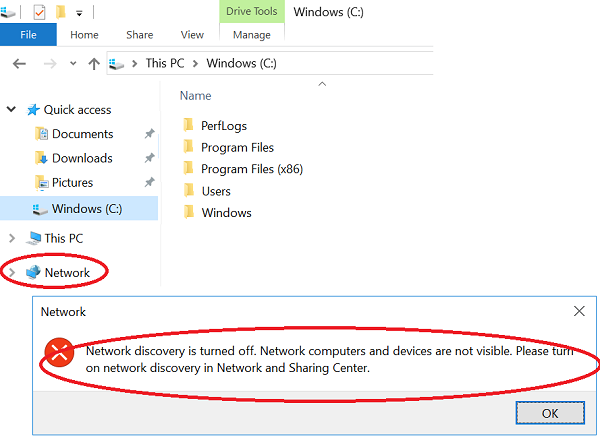The image size is (600, 438).
Task: Open the File menu
Action: [28, 35]
